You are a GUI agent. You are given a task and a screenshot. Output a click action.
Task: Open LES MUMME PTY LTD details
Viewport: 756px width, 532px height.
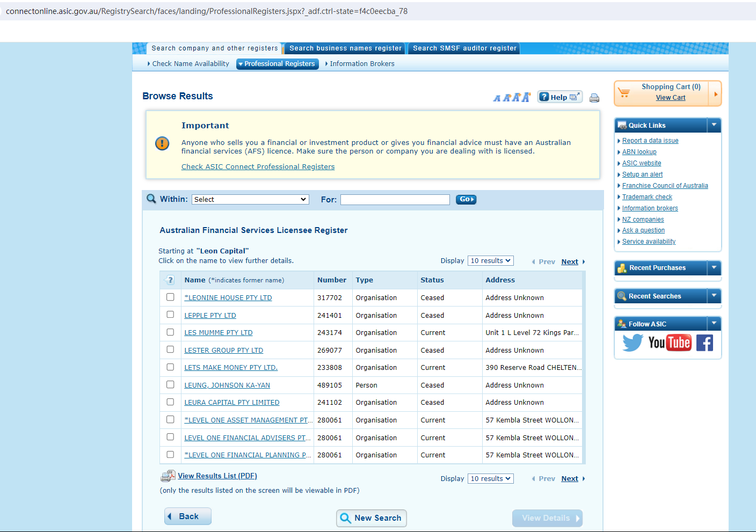coord(219,333)
